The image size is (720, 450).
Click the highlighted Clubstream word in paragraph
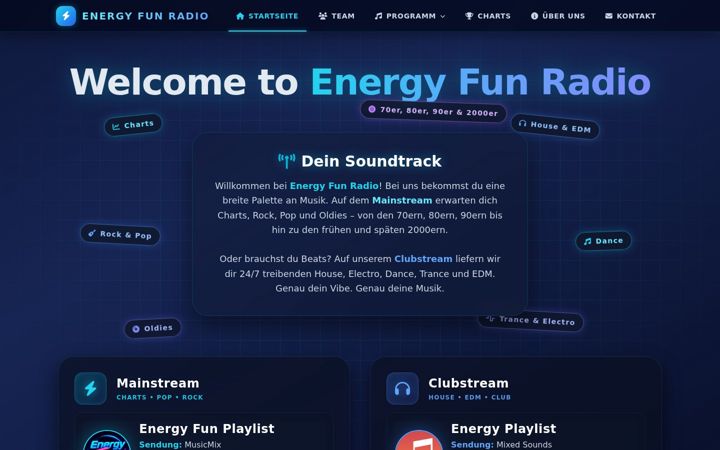(x=423, y=259)
